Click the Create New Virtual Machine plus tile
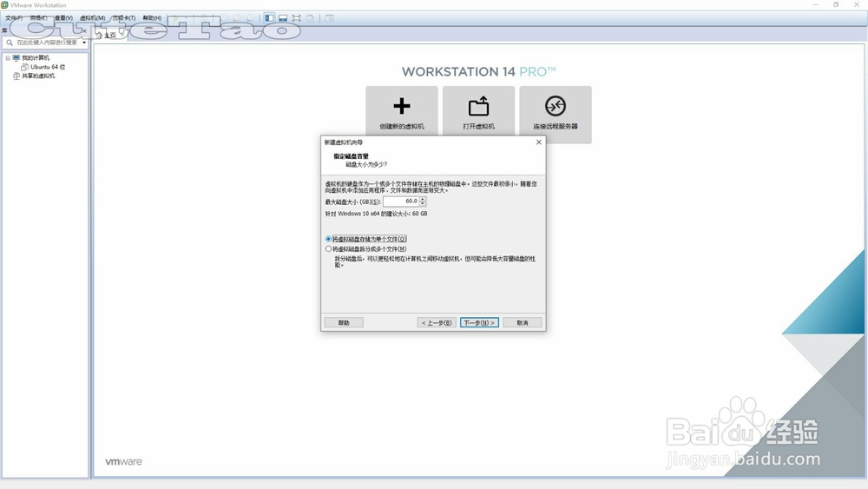The width and height of the screenshot is (868, 489). 401,110
